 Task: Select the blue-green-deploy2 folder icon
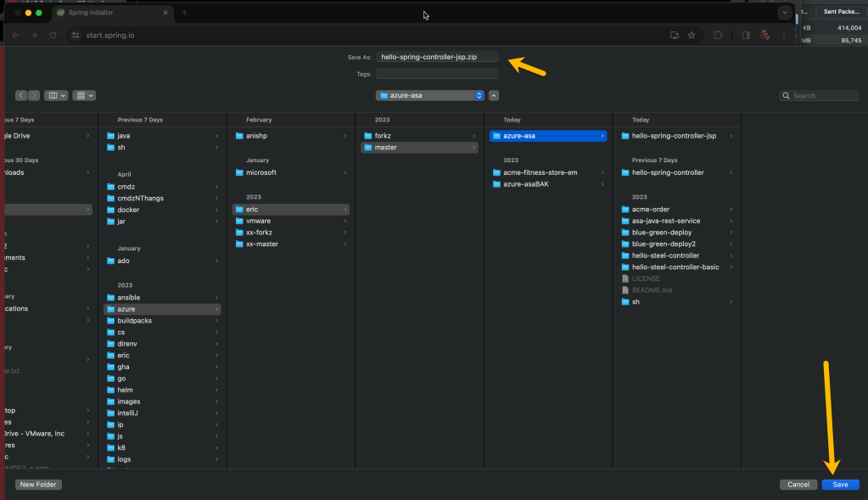tap(625, 244)
